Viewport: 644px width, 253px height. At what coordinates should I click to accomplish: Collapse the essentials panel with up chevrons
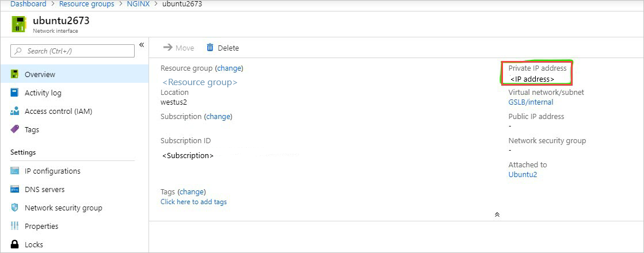[497, 214]
